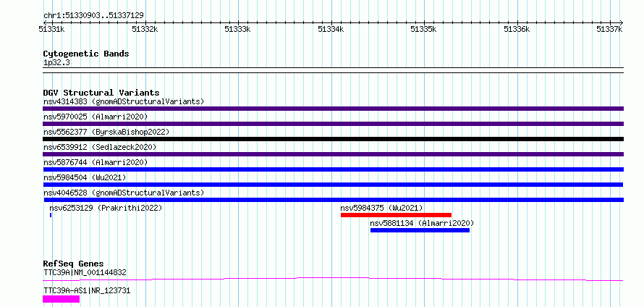Click the 51333k ruler label
644x307 pixels.
coord(238,29)
